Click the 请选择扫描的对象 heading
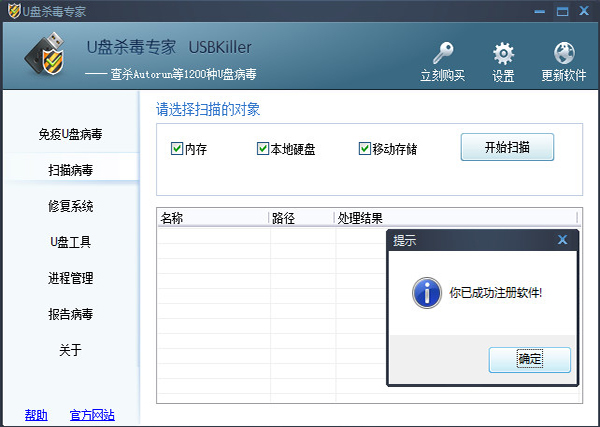The height and width of the screenshot is (427, 600). coord(208,109)
